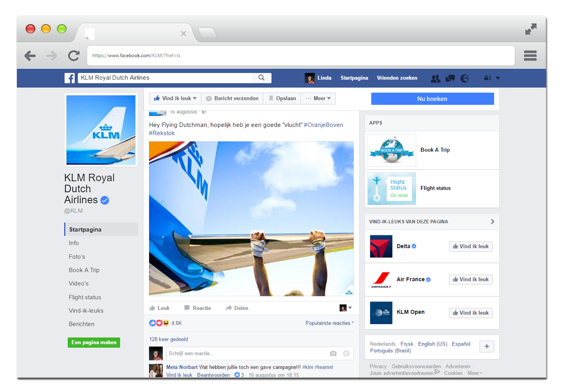
Task: Open the messages icon
Action: click(x=450, y=78)
